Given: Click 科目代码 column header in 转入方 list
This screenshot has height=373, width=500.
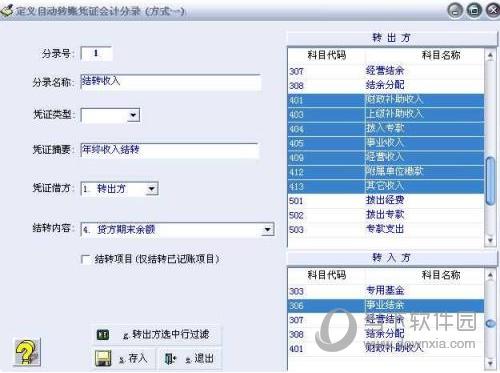Looking at the screenshot, I should point(327,275).
